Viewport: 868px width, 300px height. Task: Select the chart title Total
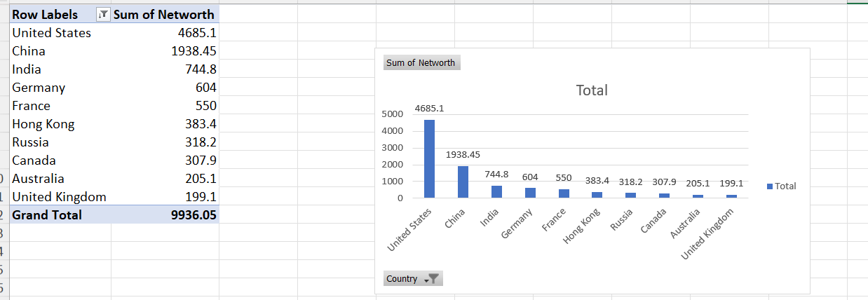point(591,90)
